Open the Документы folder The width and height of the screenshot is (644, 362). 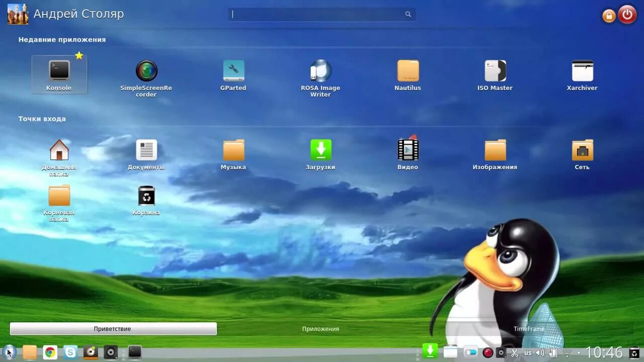146,150
